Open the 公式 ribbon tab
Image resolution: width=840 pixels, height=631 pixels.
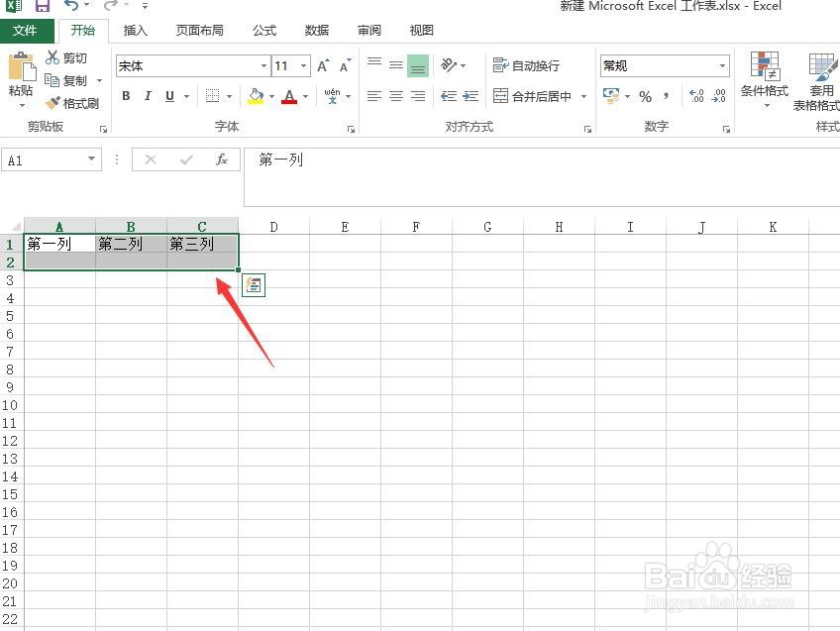point(263,30)
